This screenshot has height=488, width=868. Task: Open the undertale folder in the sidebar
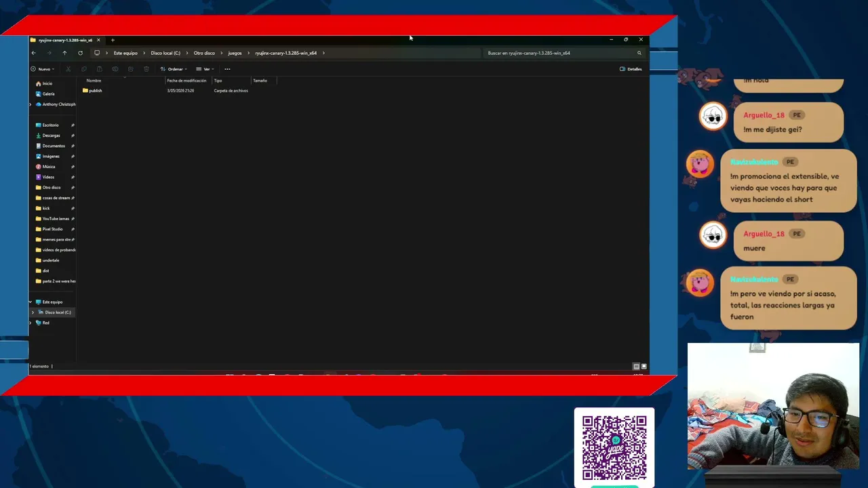point(47,260)
